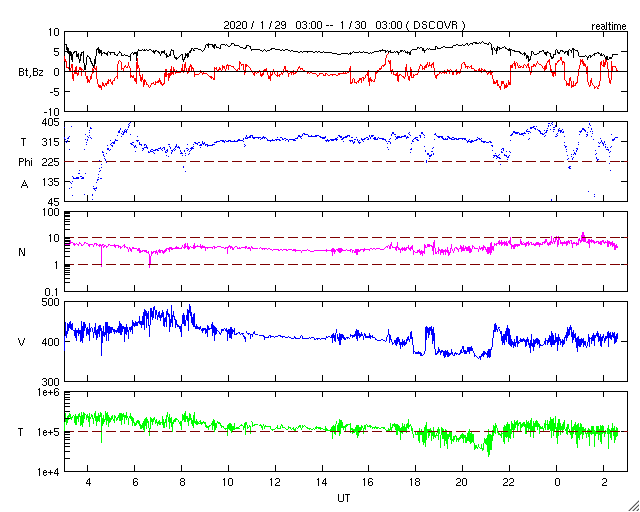The width and height of the screenshot is (640, 512).
Task: Click the "V" velocity axis label
Action: (x=22, y=342)
